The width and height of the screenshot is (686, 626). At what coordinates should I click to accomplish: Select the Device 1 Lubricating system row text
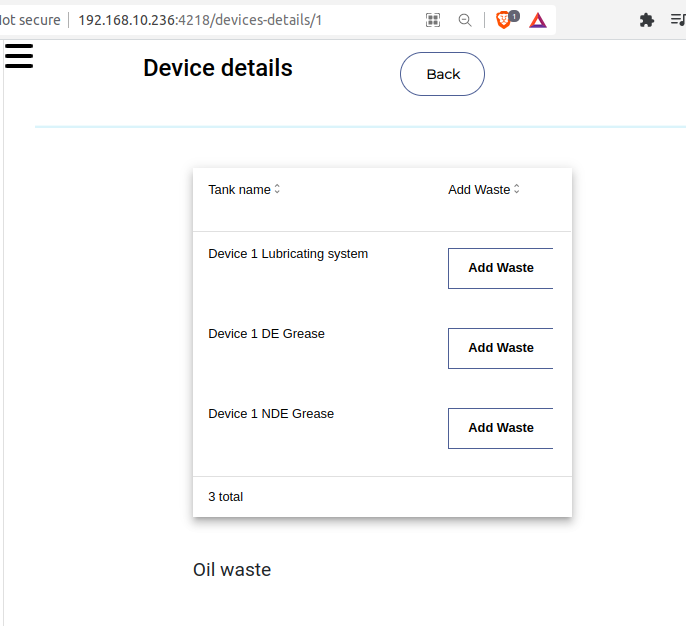pyautogui.click(x=288, y=254)
